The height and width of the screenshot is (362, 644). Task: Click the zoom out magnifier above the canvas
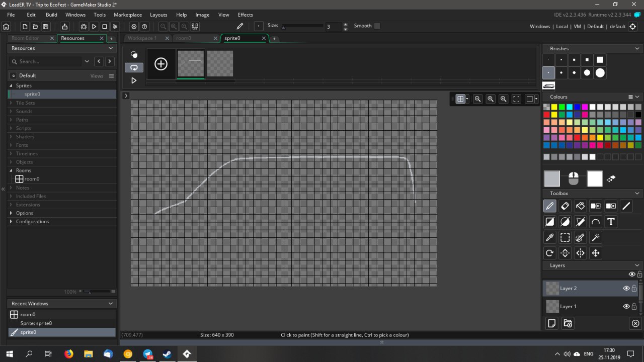[x=478, y=99]
